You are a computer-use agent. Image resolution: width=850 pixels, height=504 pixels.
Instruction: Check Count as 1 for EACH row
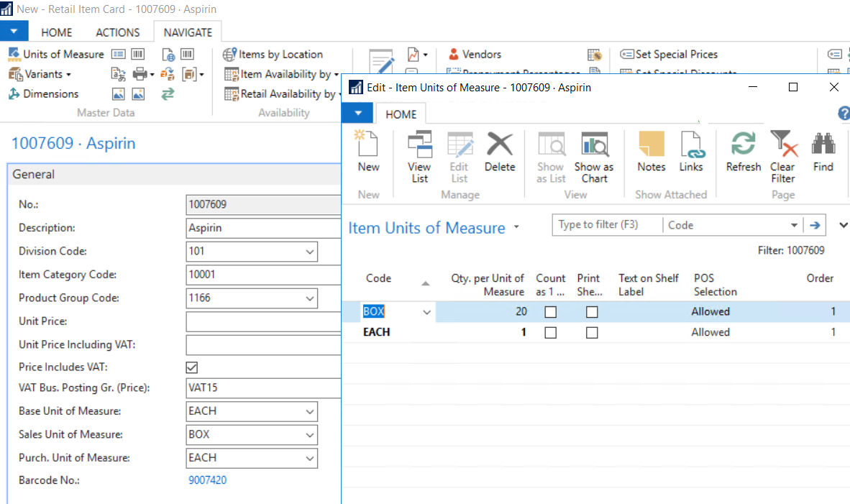[x=550, y=333]
